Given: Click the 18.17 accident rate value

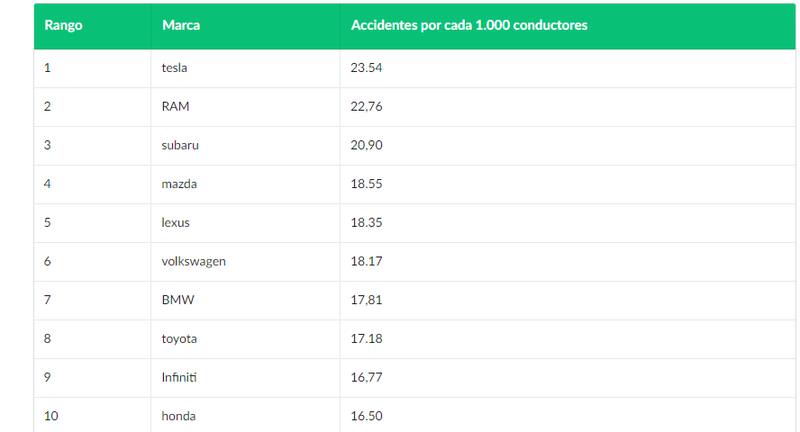Looking at the screenshot, I should (368, 261).
